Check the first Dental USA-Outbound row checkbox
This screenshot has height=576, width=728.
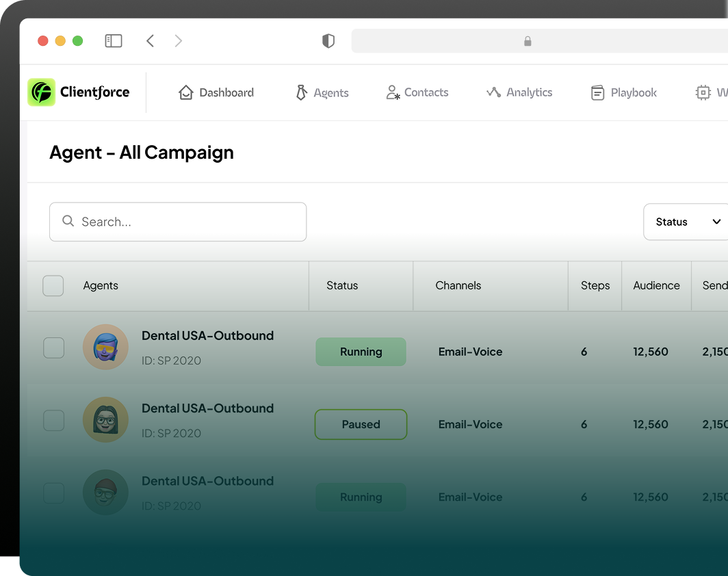[x=54, y=348]
